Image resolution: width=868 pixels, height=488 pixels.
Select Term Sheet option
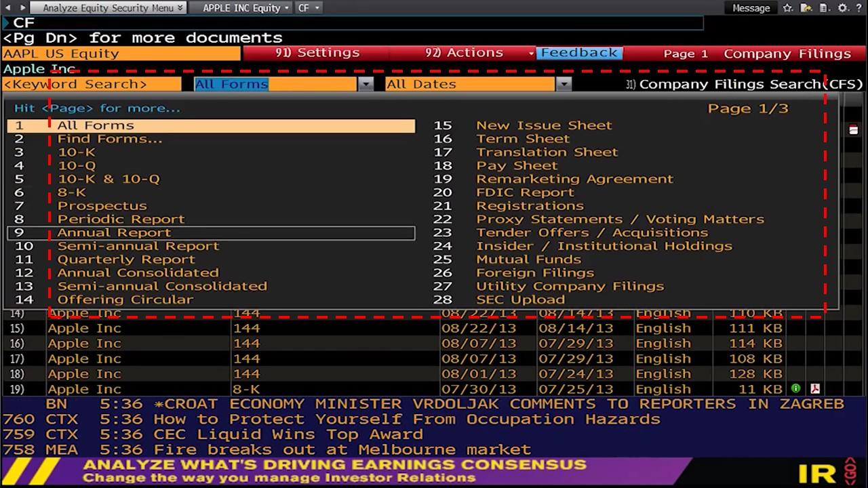[523, 139]
